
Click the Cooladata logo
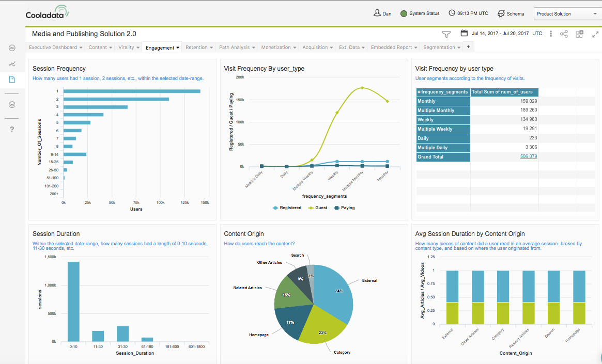pyautogui.click(x=47, y=12)
